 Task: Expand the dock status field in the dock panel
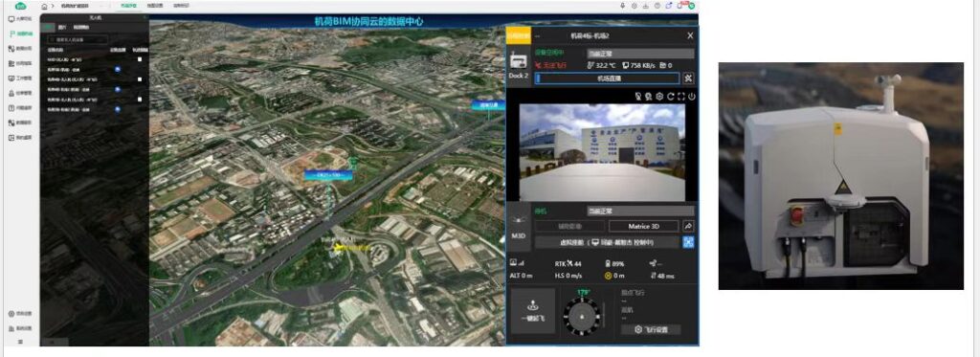(640, 54)
